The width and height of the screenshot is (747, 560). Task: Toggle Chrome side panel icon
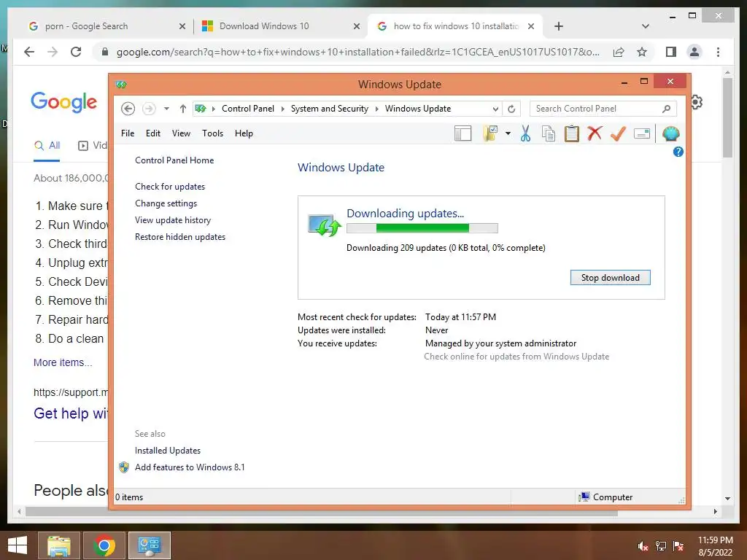coord(671,52)
